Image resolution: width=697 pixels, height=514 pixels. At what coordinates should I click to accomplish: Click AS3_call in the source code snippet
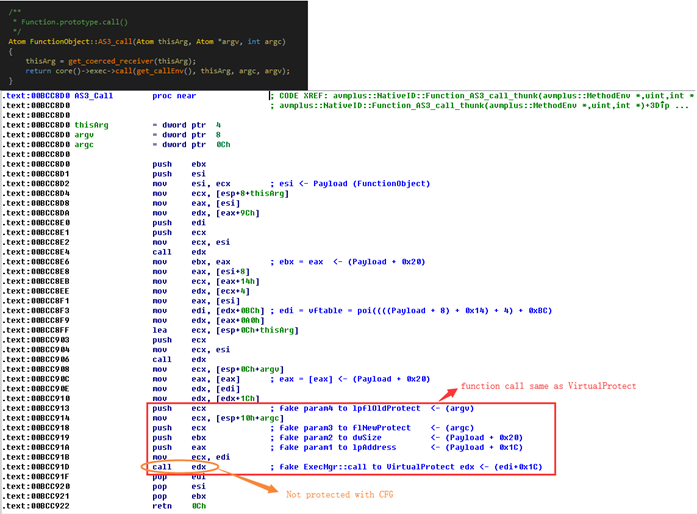coord(115,42)
